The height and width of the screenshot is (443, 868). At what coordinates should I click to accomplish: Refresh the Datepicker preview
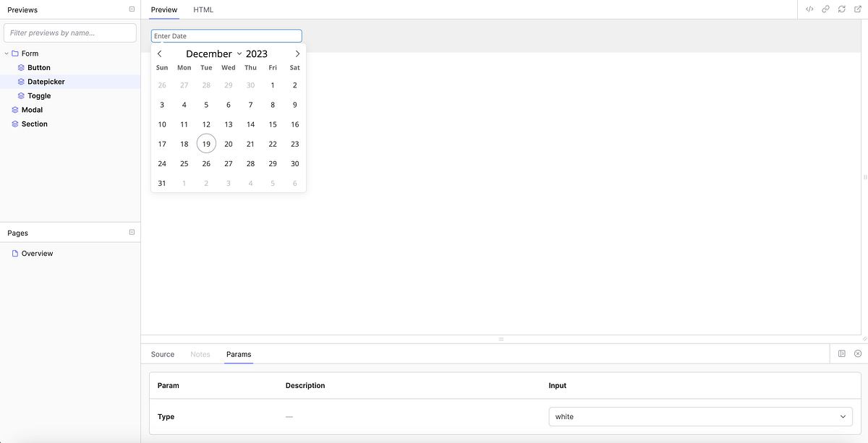click(x=841, y=9)
